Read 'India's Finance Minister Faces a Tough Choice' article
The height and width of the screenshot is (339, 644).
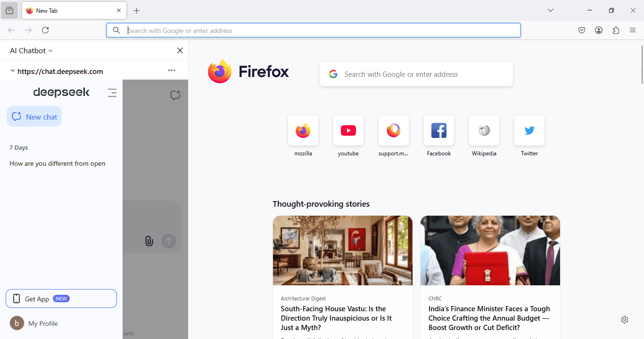point(489,318)
